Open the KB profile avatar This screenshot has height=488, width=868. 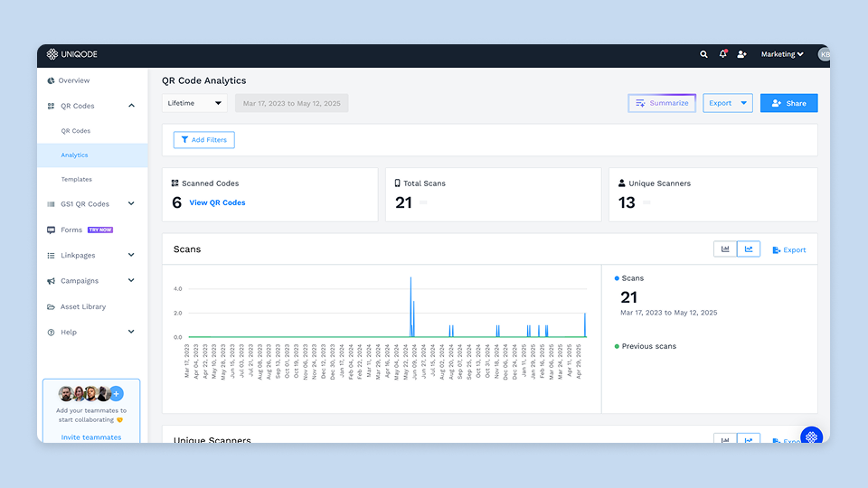pyautogui.click(x=825, y=54)
